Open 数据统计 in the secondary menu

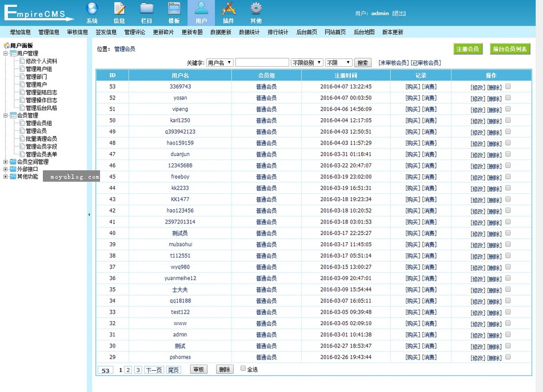[x=249, y=33]
